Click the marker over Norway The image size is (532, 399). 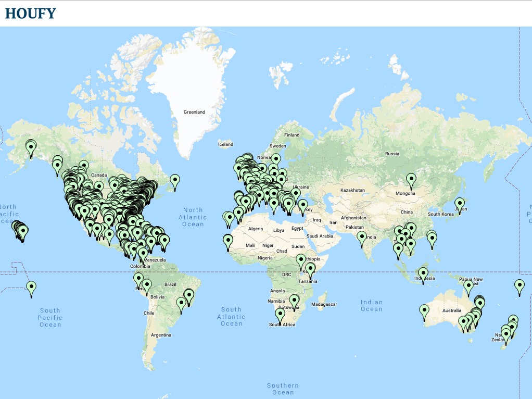click(x=276, y=159)
